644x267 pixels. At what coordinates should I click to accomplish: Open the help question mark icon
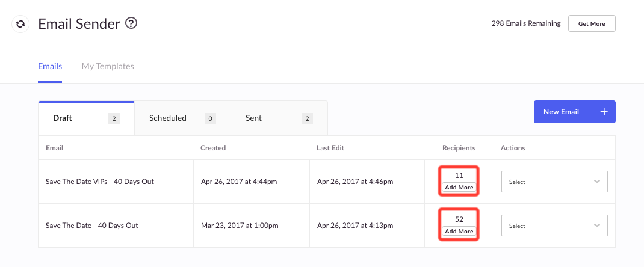click(x=131, y=23)
